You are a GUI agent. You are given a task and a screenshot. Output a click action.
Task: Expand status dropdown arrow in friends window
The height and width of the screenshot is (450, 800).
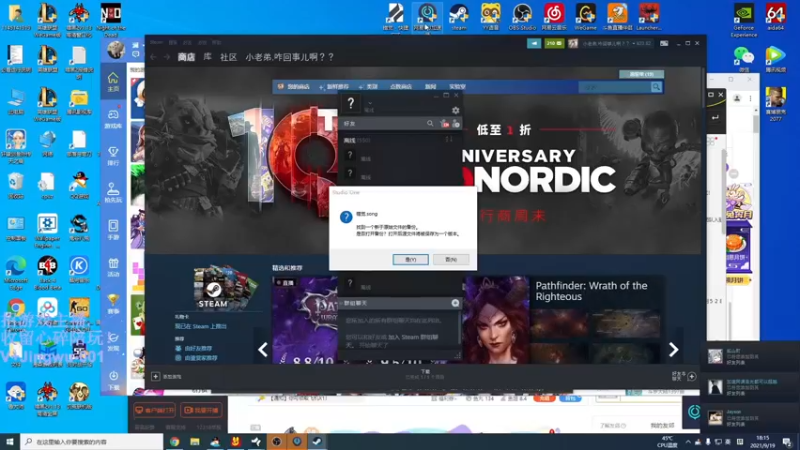point(370,103)
